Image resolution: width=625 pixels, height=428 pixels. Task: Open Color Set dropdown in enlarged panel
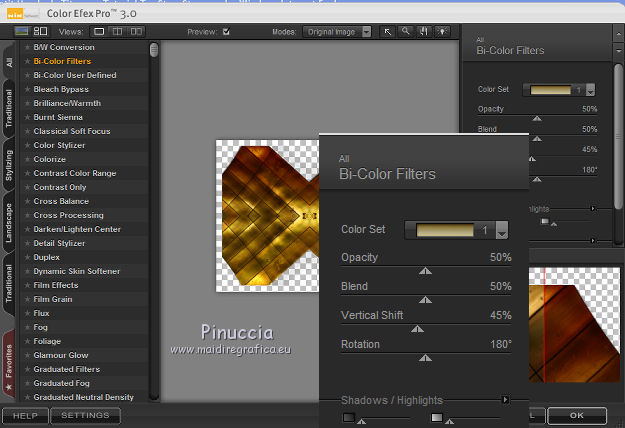point(502,230)
